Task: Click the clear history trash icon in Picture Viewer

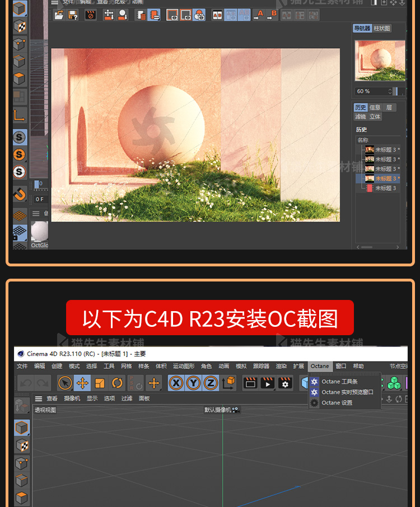Action: point(141,15)
